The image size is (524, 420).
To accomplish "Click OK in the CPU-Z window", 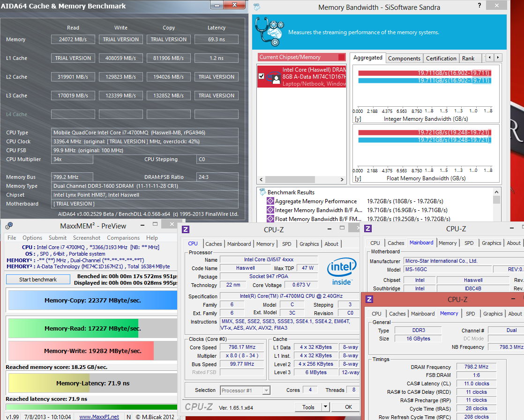I will click(x=348, y=407).
